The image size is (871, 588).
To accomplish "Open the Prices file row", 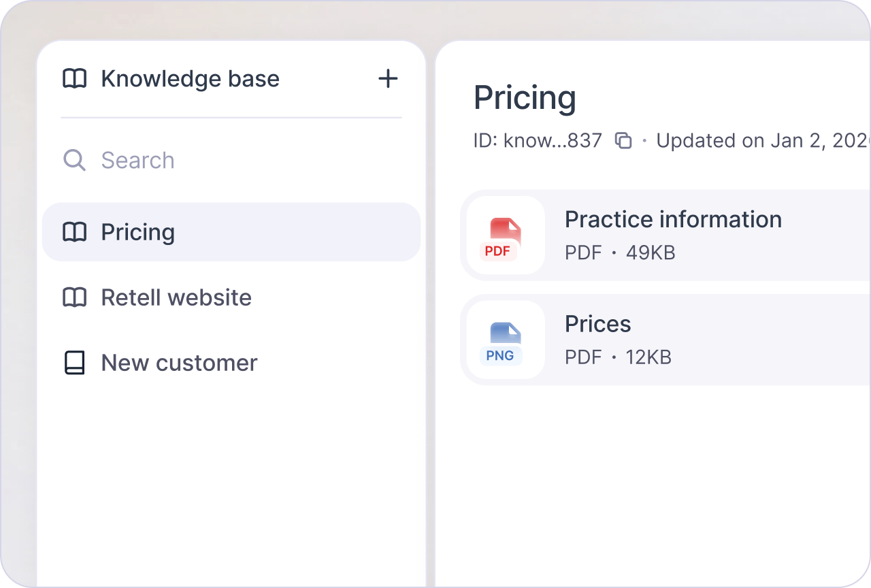I will click(666, 340).
